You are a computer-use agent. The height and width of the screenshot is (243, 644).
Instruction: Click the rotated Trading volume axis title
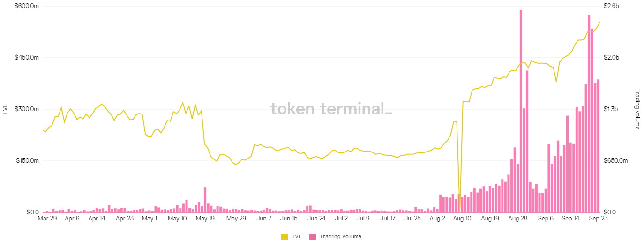(637, 110)
